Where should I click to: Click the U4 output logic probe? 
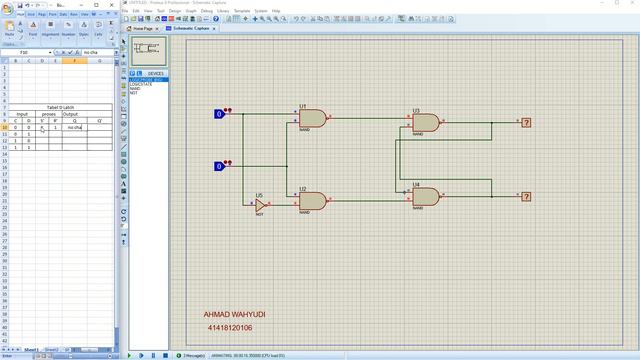[526, 197]
